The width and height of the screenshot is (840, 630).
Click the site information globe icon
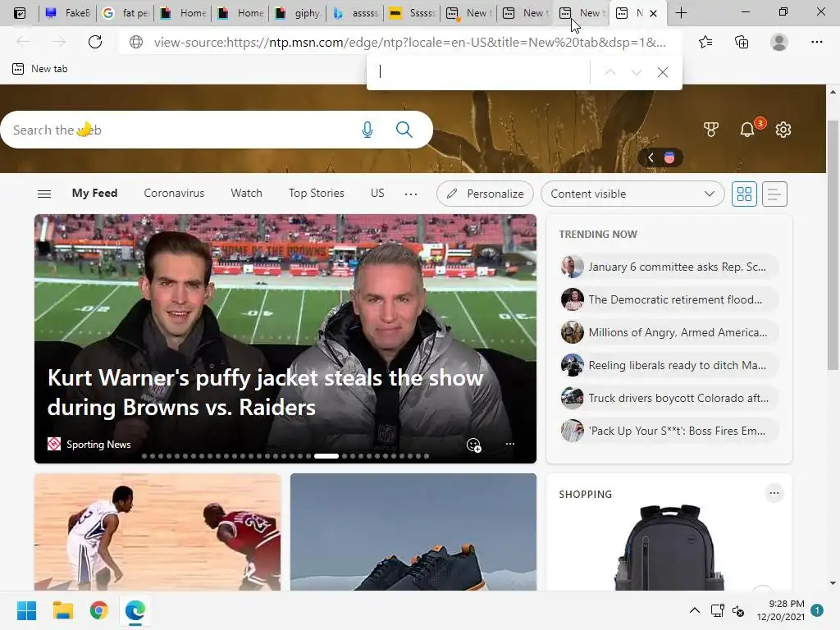[x=136, y=42]
